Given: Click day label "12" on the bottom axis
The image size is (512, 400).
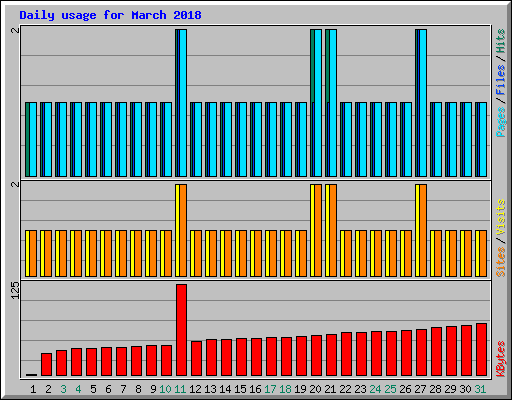Looking at the screenshot, I should 195,389.
